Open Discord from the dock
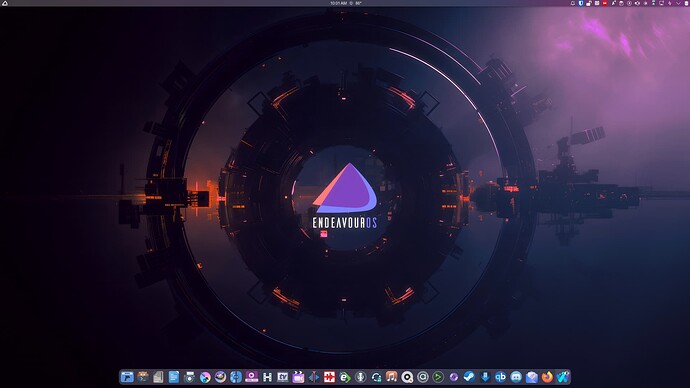690x388 pixels. (516, 377)
